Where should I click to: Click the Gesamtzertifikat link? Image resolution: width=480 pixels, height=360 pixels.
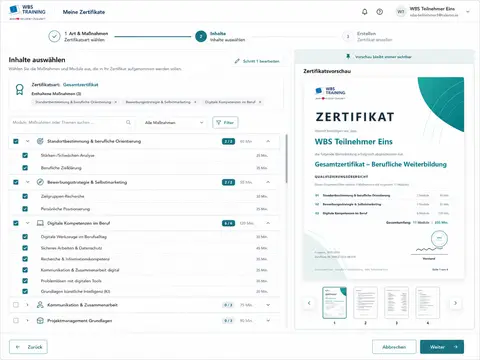click(80, 85)
